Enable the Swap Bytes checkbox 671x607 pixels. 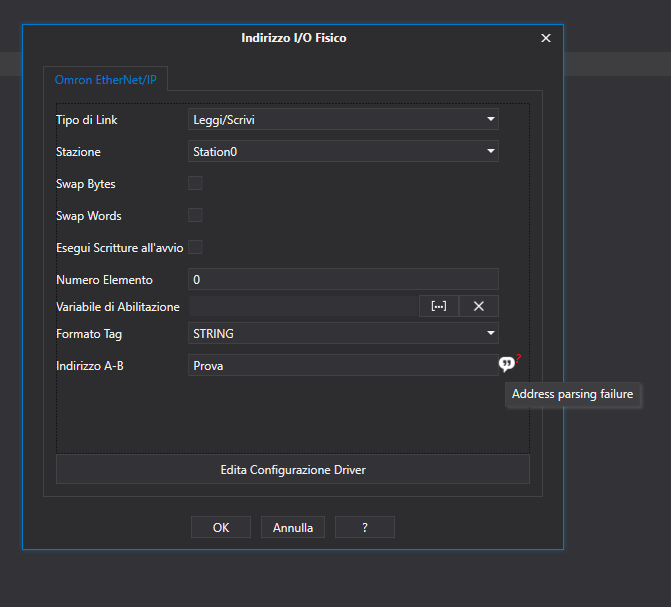195,183
